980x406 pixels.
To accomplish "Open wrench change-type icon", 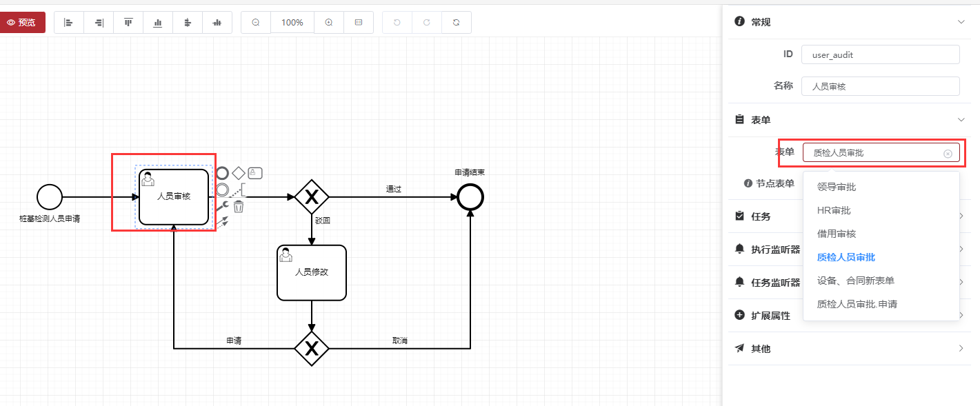I will [x=222, y=206].
